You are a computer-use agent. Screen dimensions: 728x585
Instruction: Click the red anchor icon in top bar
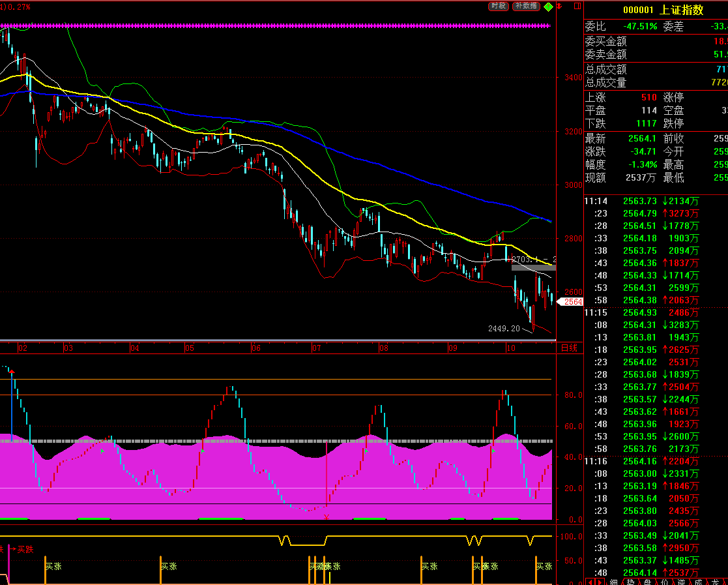559,6
